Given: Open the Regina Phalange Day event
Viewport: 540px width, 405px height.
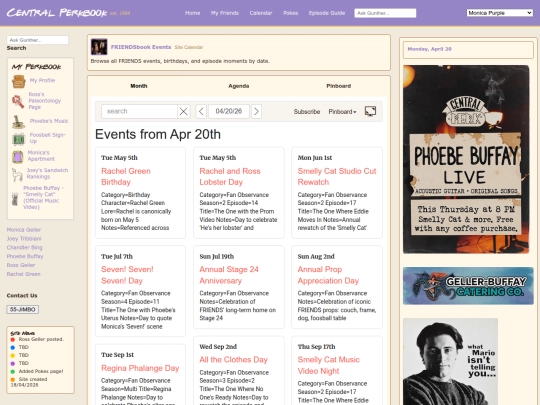Looking at the screenshot, I should point(140,368).
